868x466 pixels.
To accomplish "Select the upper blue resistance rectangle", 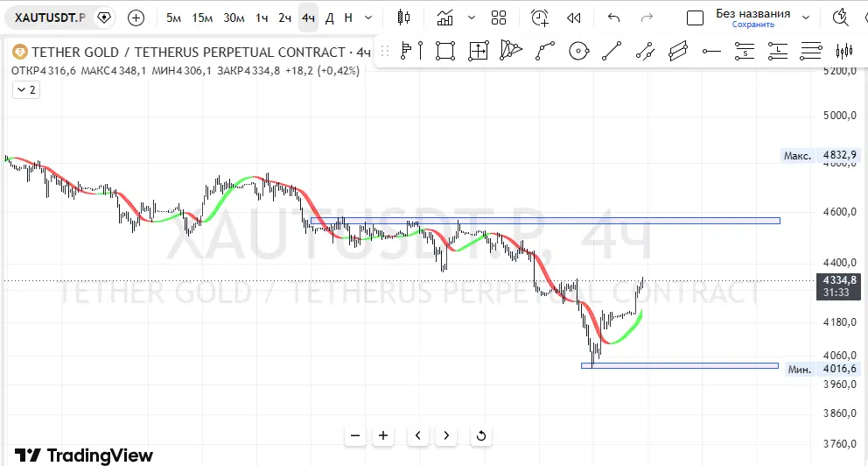I will 545,221.
